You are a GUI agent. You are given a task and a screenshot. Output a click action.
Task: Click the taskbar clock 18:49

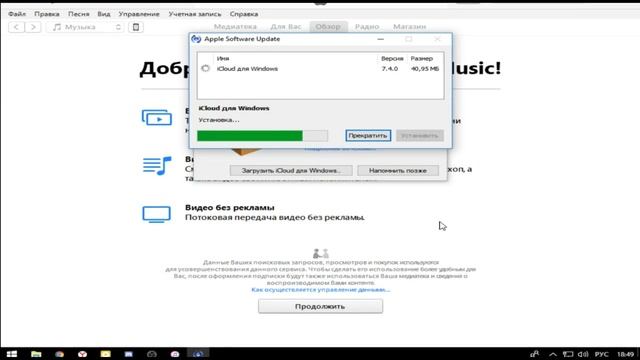625,354
